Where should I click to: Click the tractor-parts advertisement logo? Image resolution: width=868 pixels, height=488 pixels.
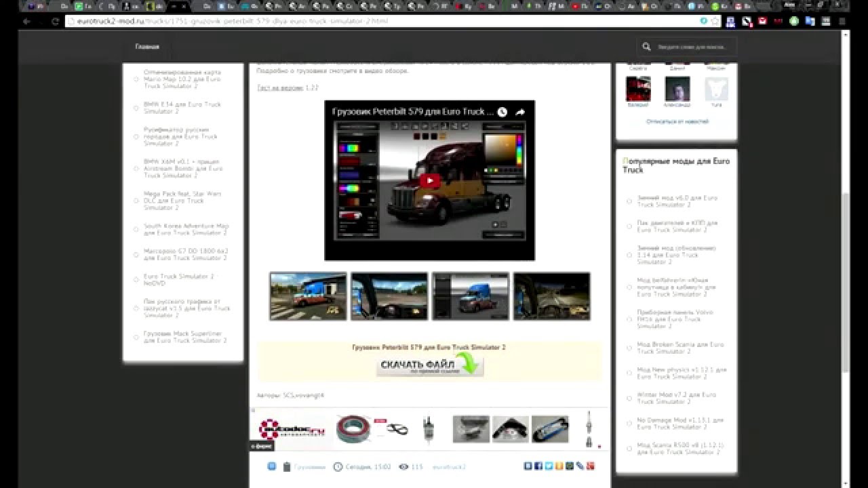pyautogui.click(x=292, y=429)
